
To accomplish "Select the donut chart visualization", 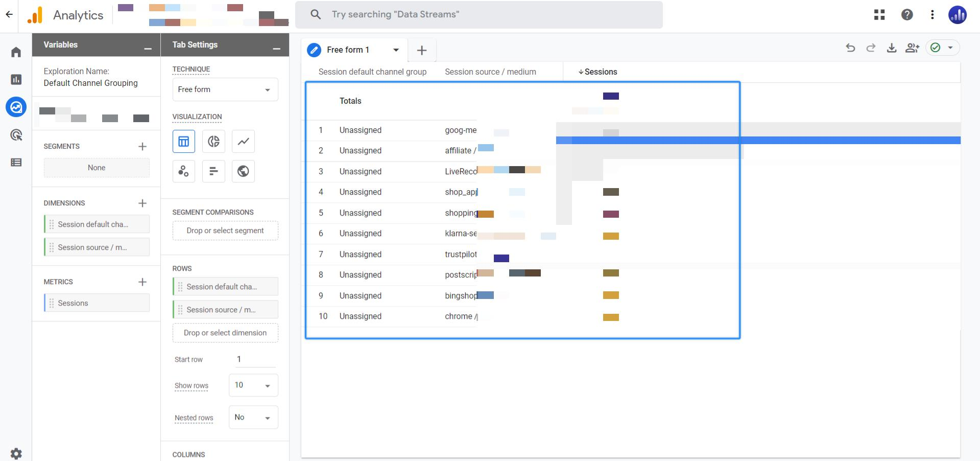I will [x=213, y=142].
